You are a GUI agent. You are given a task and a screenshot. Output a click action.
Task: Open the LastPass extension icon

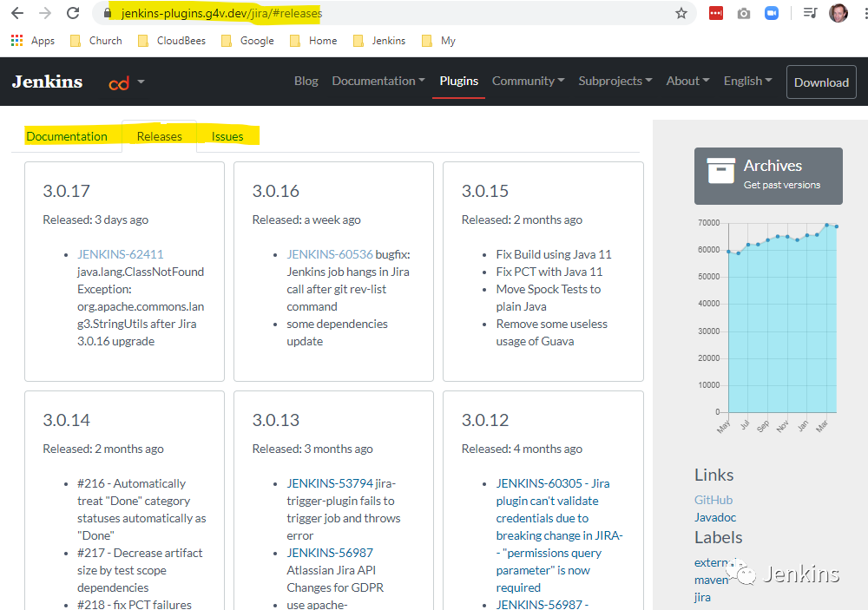pyautogui.click(x=715, y=13)
